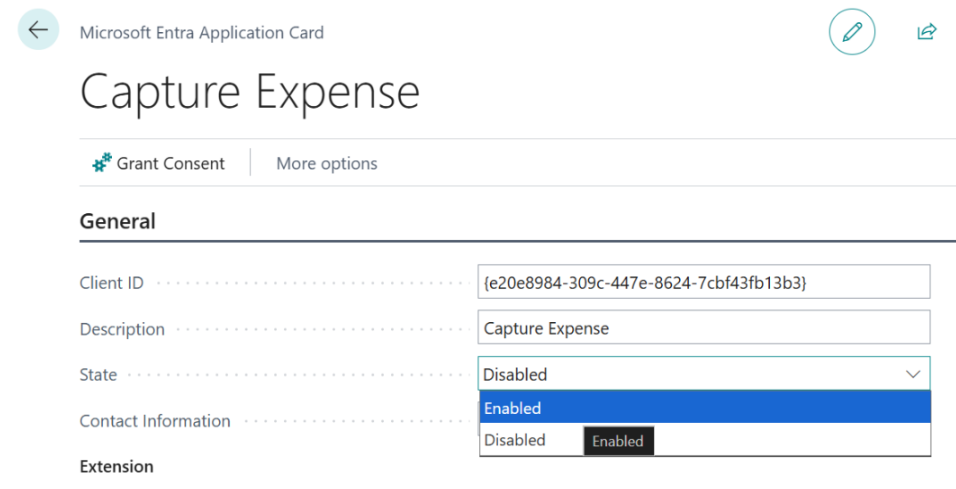Click the Enabled tooltip popup
This screenshot has height=489, width=956.
click(x=618, y=441)
